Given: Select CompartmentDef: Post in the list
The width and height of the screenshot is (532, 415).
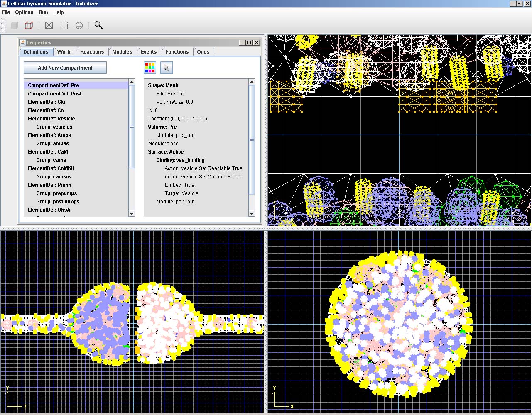Looking at the screenshot, I should pos(54,94).
